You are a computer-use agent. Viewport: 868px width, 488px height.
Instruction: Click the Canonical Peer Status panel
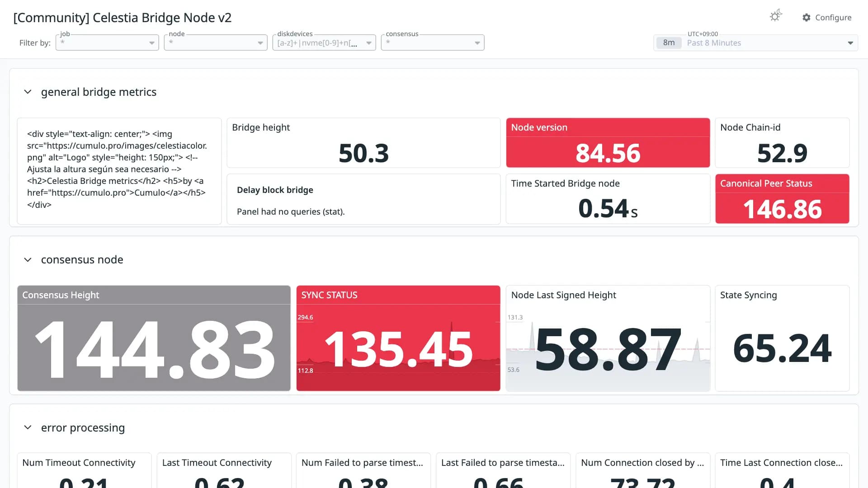[x=782, y=199]
